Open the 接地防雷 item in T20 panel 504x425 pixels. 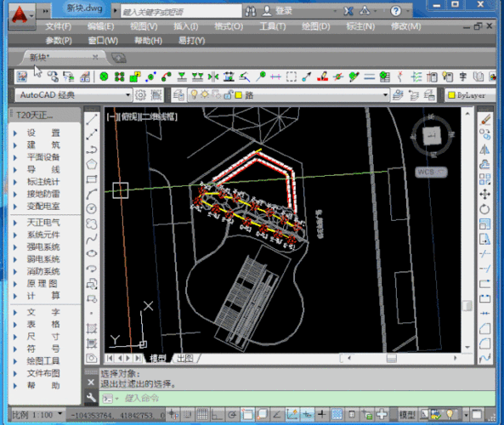tap(43, 194)
